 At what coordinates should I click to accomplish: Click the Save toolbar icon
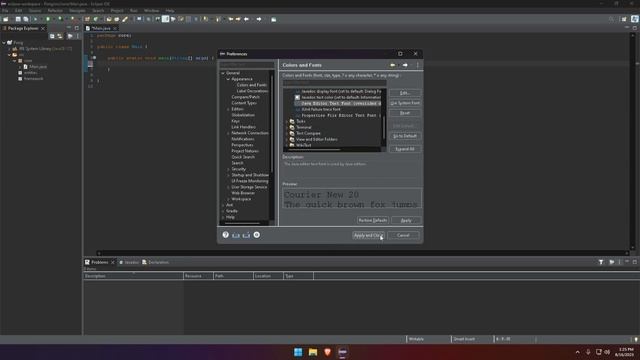[18, 19]
